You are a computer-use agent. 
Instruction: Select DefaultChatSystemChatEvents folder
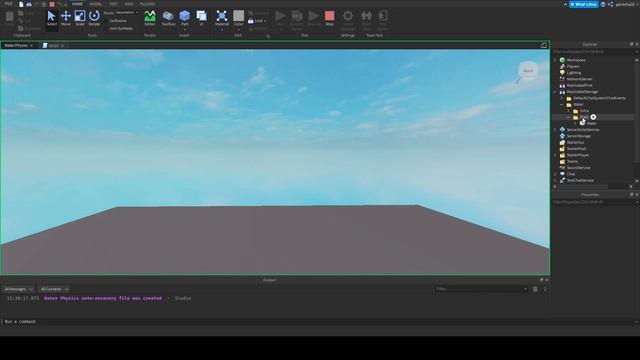599,98
